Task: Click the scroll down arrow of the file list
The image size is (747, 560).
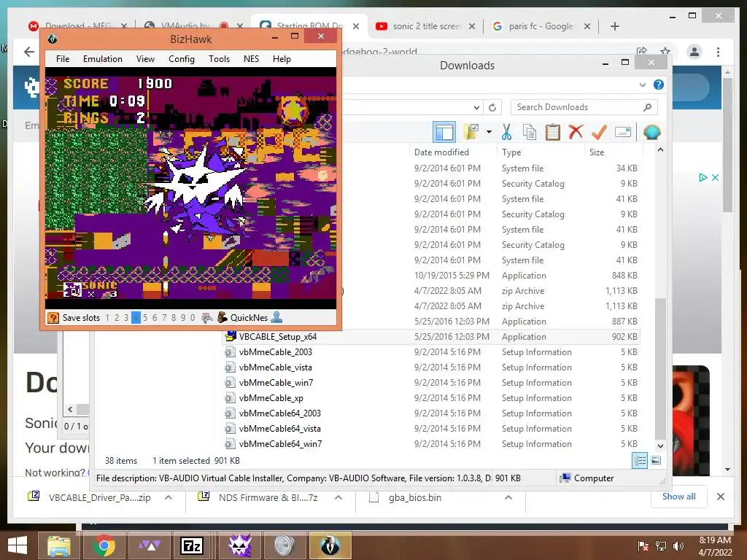Action: [660, 446]
